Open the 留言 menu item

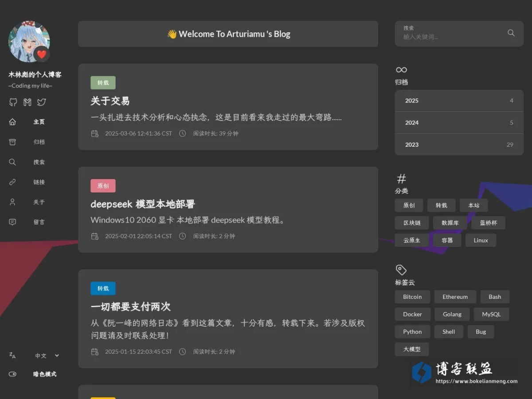click(x=39, y=222)
